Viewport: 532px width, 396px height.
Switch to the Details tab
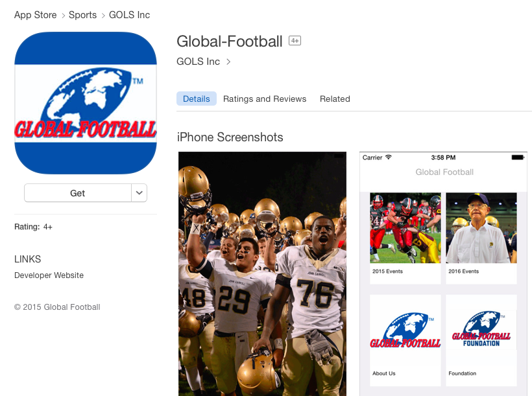[197, 99]
